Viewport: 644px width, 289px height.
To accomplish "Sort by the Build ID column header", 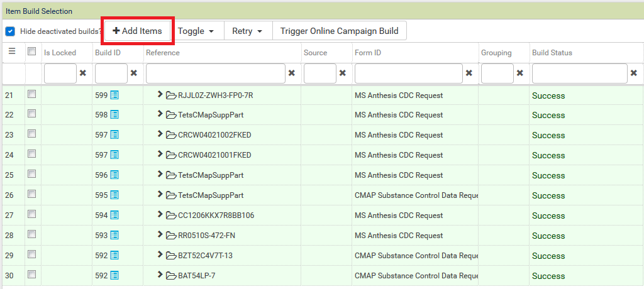I will 108,53.
